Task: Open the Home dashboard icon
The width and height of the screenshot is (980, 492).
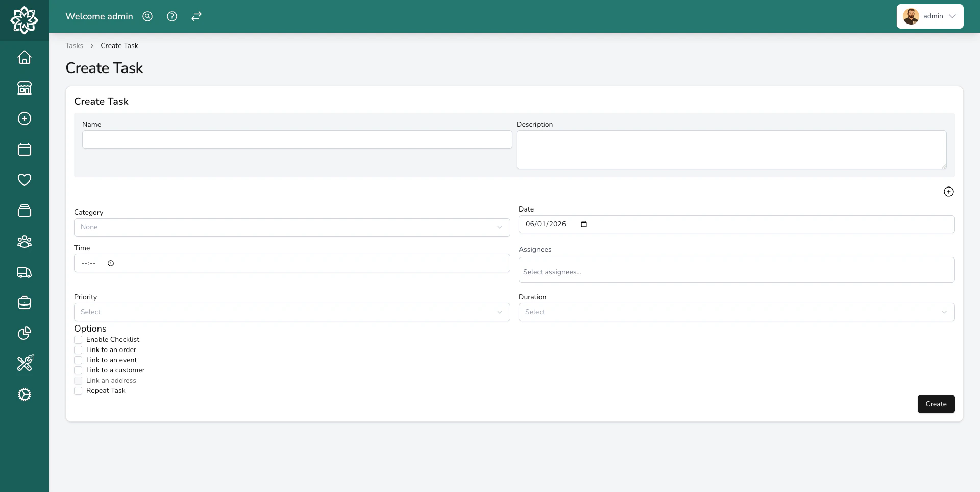Action: (x=24, y=57)
